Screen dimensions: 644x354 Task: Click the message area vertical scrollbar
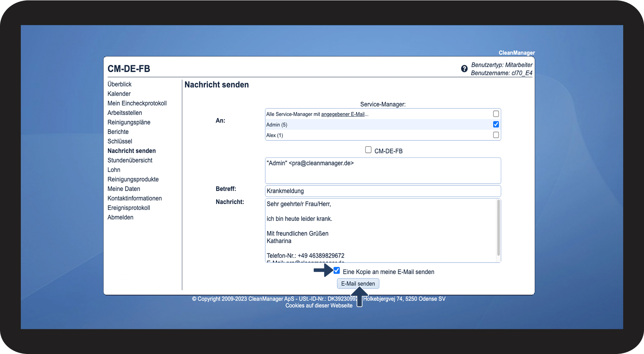tap(498, 228)
